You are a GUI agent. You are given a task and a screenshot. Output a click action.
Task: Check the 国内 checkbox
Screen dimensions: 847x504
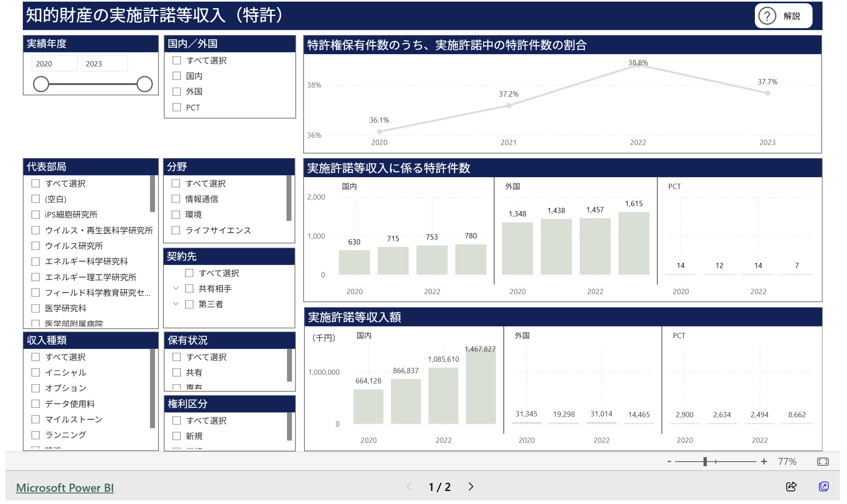(x=177, y=76)
